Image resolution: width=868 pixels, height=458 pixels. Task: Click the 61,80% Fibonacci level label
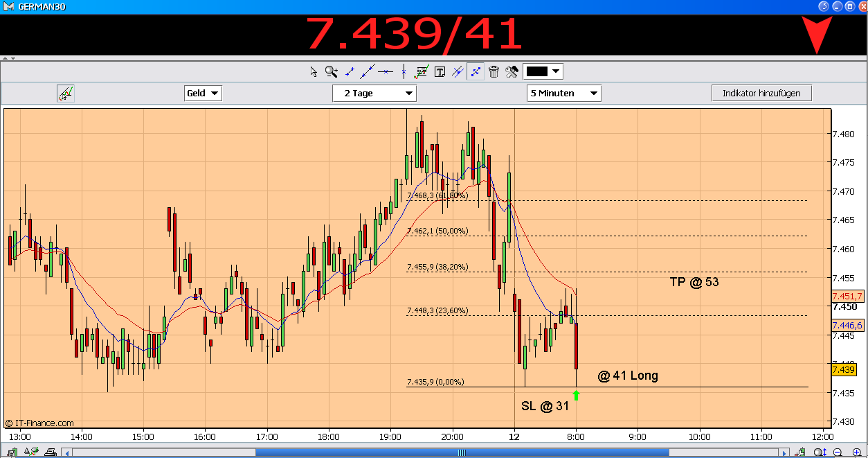pyautogui.click(x=437, y=195)
